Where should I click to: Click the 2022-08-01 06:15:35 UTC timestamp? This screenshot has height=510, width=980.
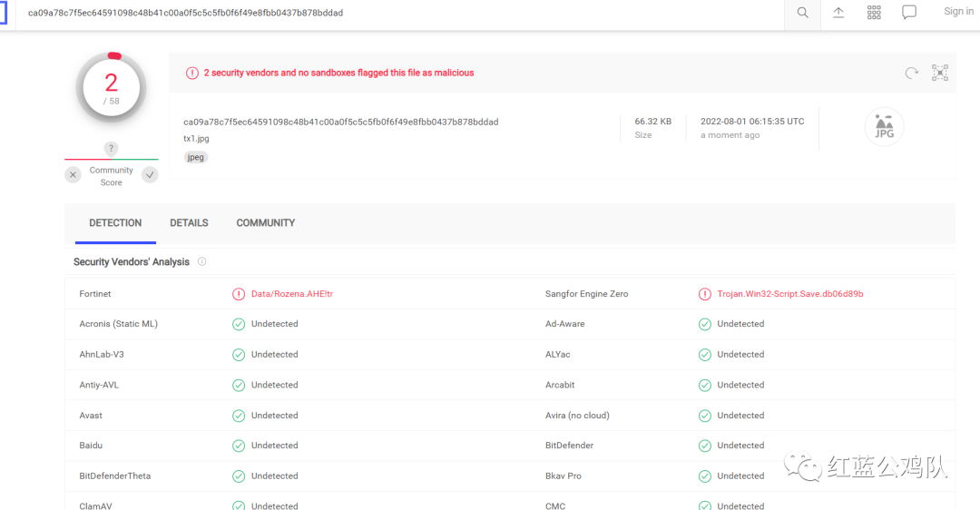(x=752, y=122)
